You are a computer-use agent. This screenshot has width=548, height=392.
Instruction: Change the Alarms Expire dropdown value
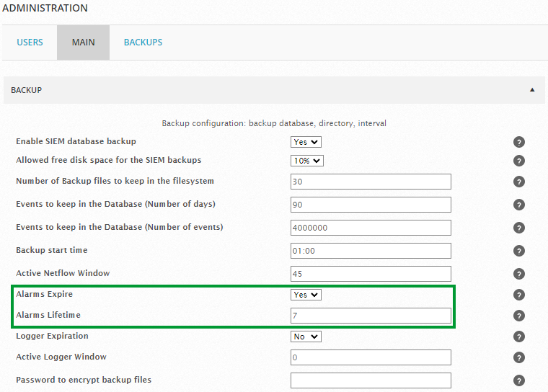(x=306, y=295)
